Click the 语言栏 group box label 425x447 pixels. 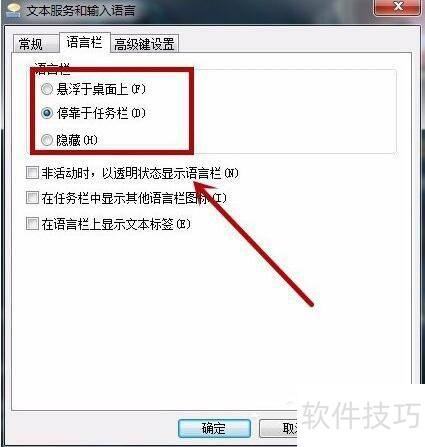tap(52, 67)
